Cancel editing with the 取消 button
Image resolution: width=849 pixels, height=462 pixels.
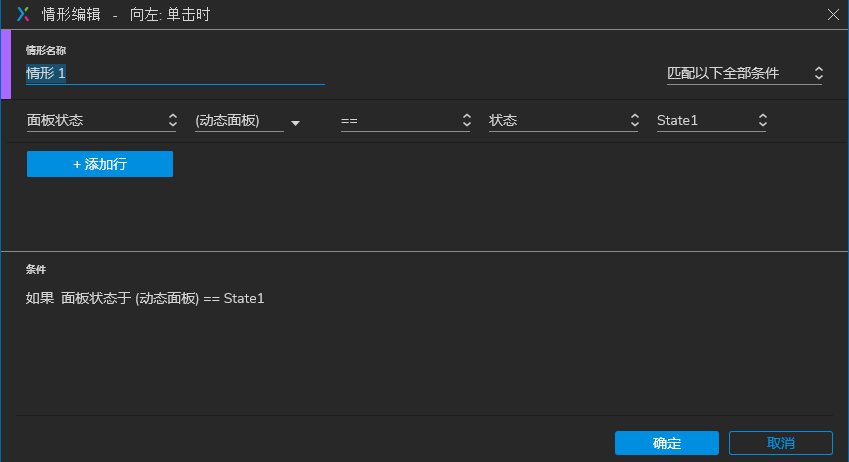[x=780, y=443]
